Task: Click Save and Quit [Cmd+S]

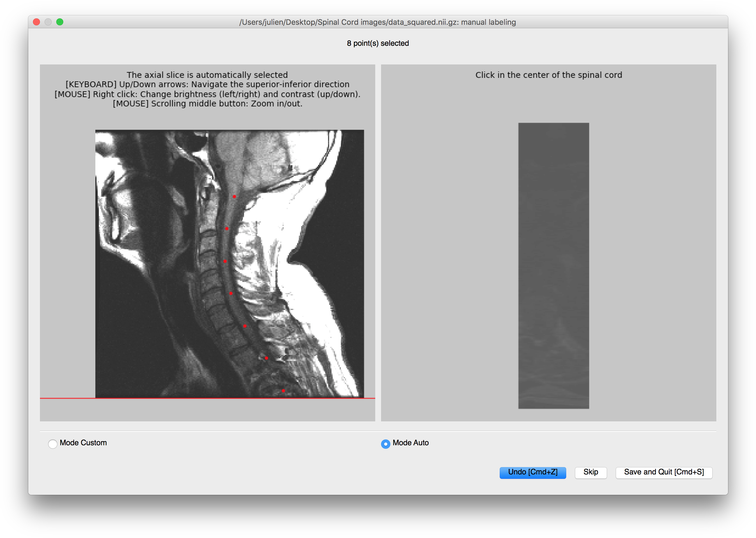Action: [x=664, y=472]
